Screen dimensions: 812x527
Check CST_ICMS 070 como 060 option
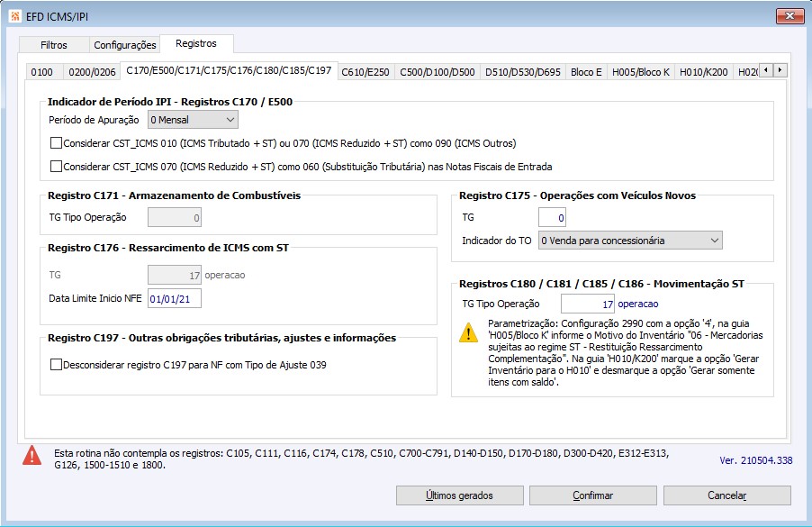coord(56,167)
